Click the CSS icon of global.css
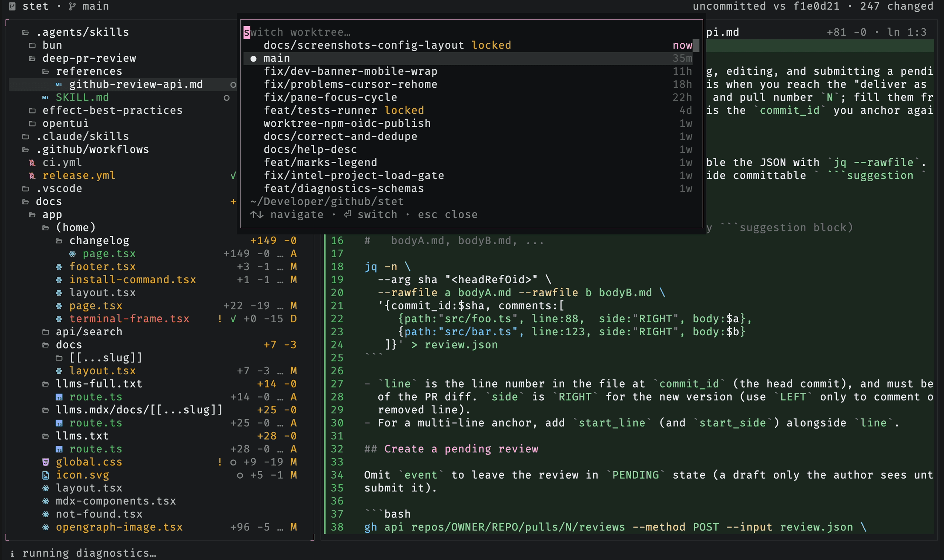944x560 pixels. [45, 462]
